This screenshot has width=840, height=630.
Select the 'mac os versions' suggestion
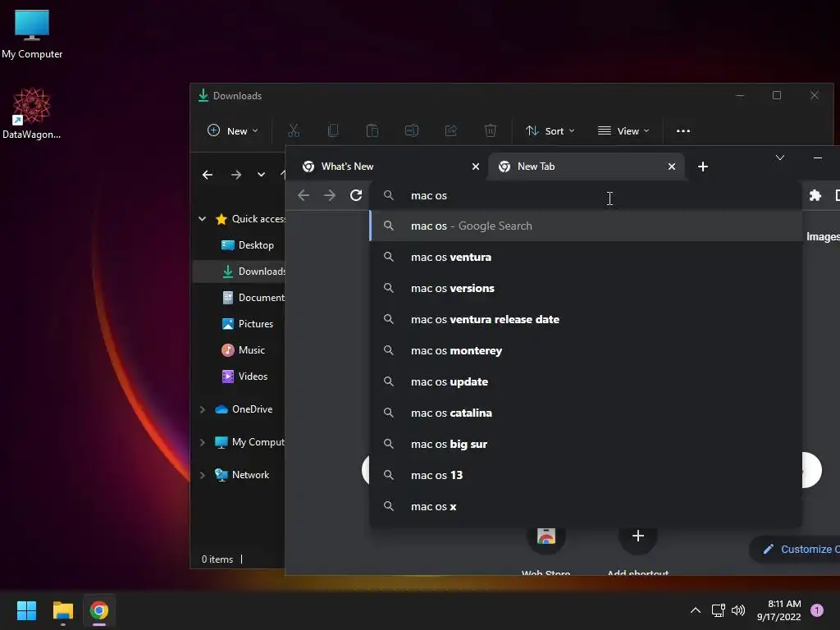[x=586, y=288]
